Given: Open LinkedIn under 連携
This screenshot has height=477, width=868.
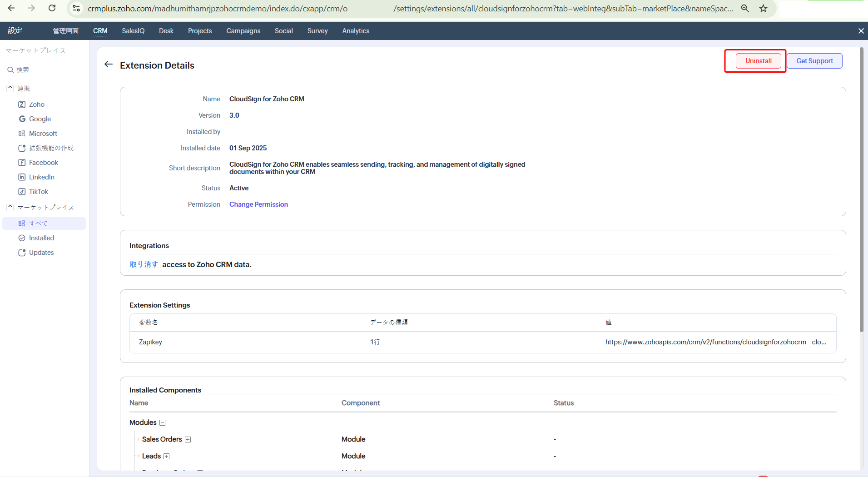Looking at the screenshot, I should 42,177.
